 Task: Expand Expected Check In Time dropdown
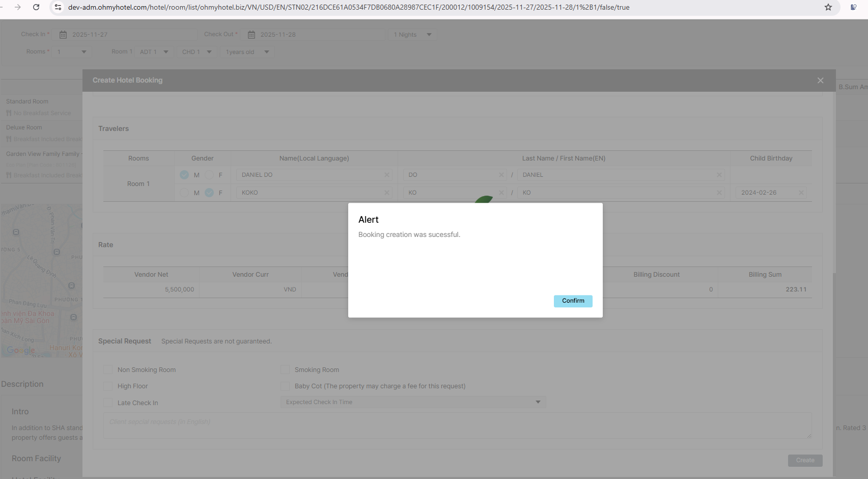pos(413,402)
